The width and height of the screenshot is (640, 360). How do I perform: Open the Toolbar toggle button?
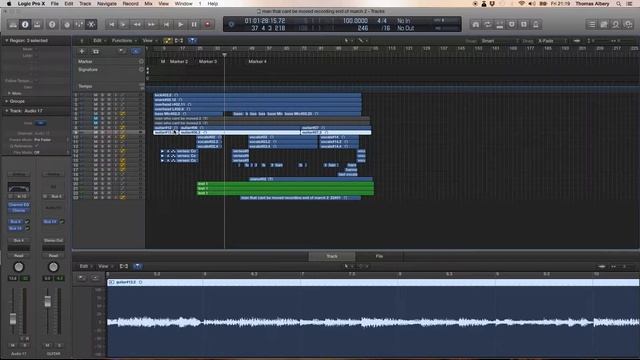(37, 24)
